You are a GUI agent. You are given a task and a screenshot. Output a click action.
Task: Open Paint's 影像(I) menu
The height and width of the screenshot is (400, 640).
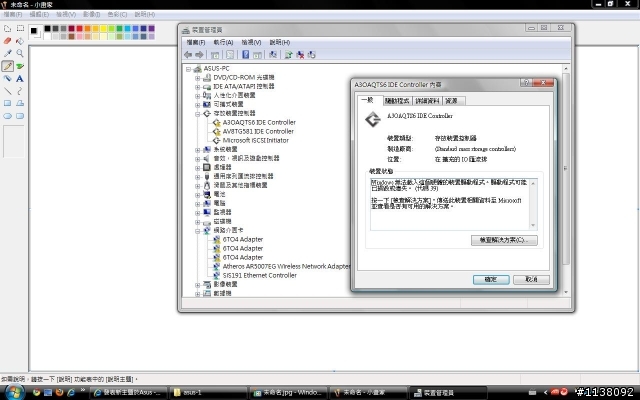pyautogui.click(x=91, y=14)
